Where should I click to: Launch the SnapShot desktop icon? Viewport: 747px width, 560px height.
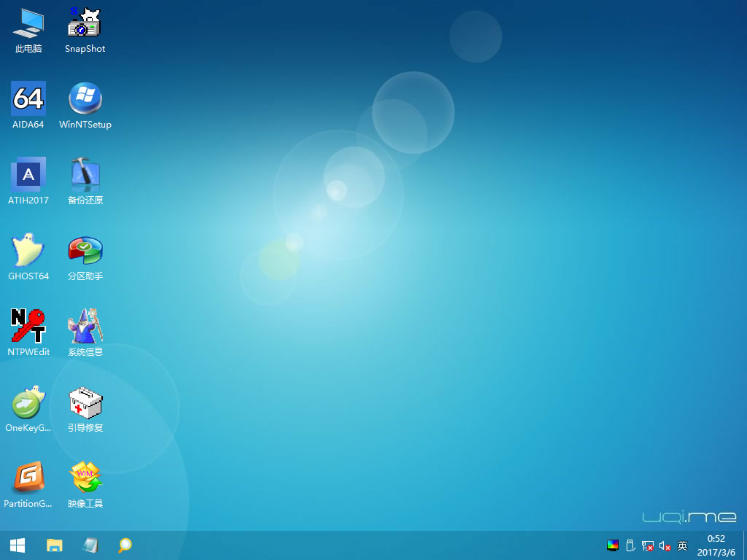(85, 31)
